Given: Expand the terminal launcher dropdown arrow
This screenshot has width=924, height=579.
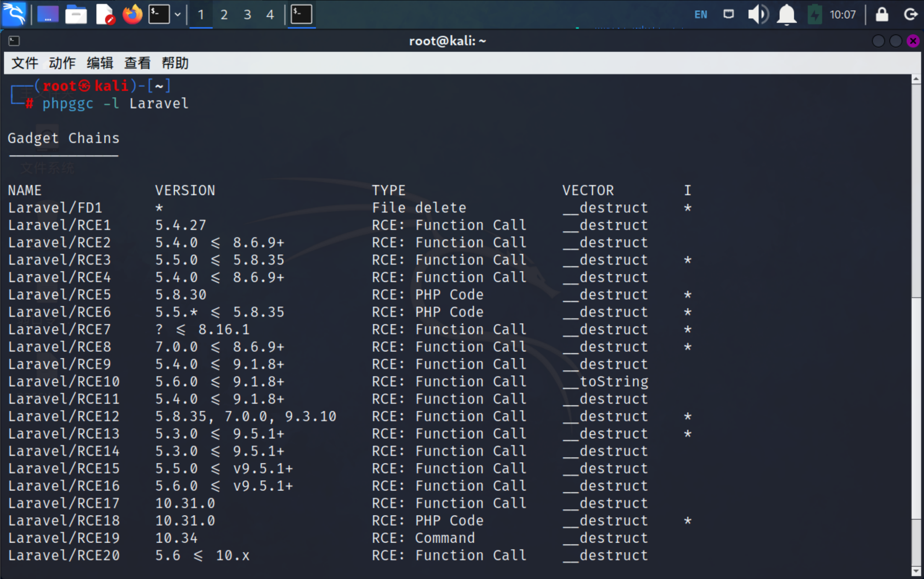Looking at the screenshot, I should coord(178,15).
